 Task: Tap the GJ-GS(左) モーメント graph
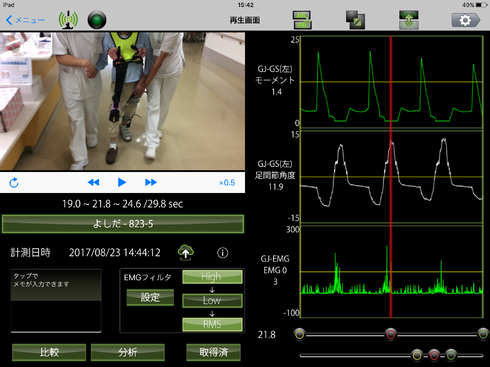coord(392,82)
